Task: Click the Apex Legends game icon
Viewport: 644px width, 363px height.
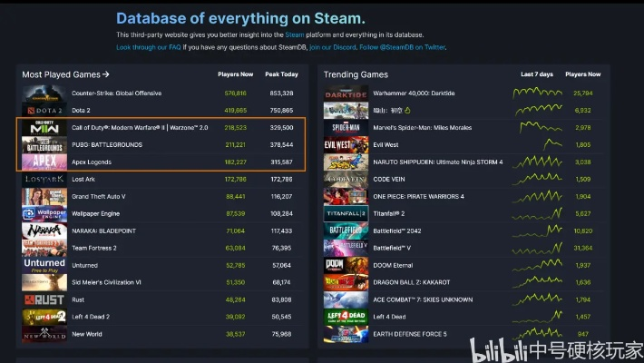Action: pos(44,162)
